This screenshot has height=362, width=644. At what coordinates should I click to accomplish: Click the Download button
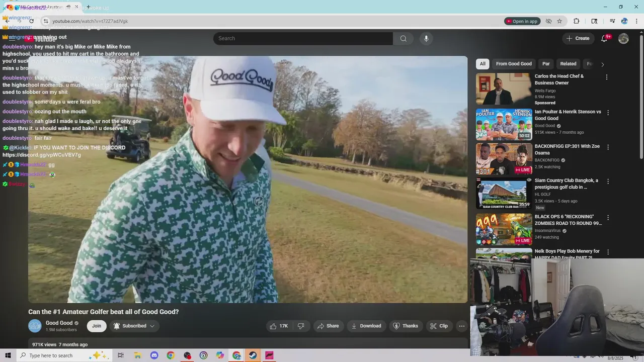click(366, 326)
